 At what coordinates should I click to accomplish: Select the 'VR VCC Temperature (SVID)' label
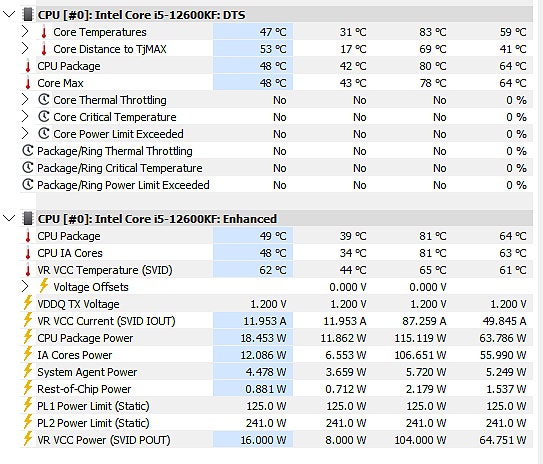click(x=105, y=270)
